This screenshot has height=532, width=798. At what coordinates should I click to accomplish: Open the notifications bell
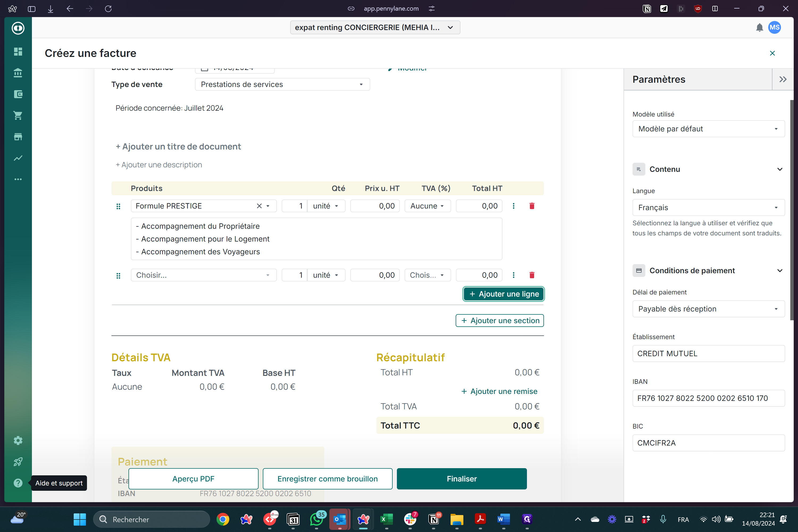coord(759,27)
